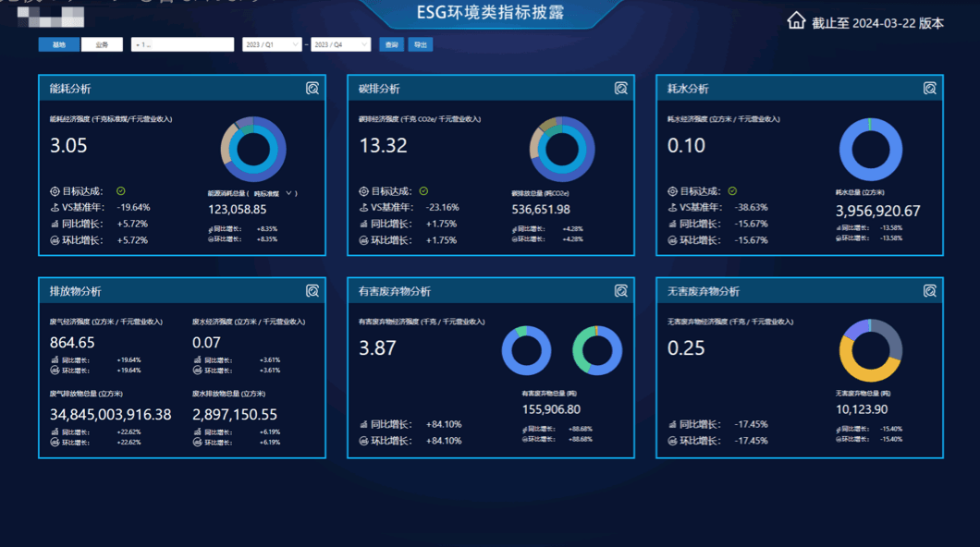Click the green-blue donut in 有害废弃物分析

(597, 350)
